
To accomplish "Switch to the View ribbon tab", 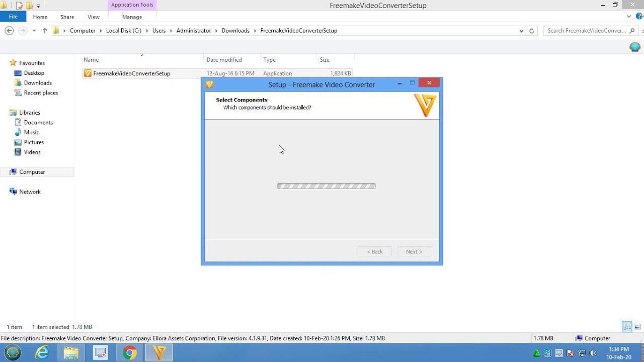I will (x=94, y=17).
